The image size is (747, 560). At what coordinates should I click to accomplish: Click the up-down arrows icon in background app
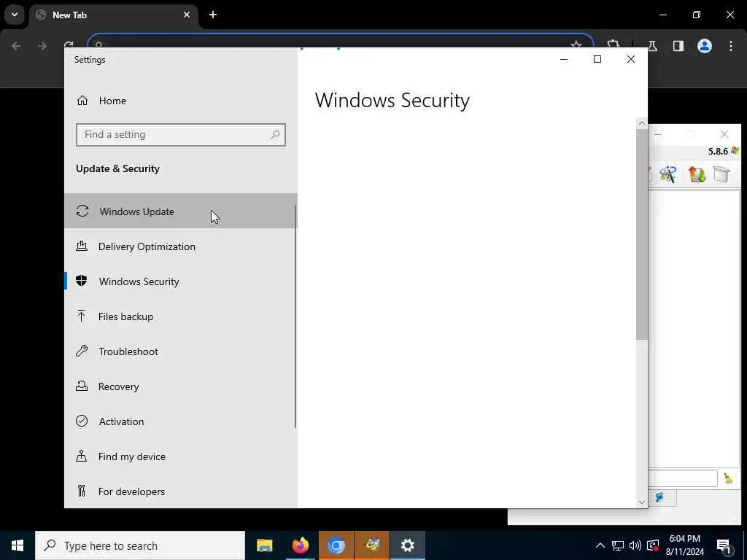[697, 174]
